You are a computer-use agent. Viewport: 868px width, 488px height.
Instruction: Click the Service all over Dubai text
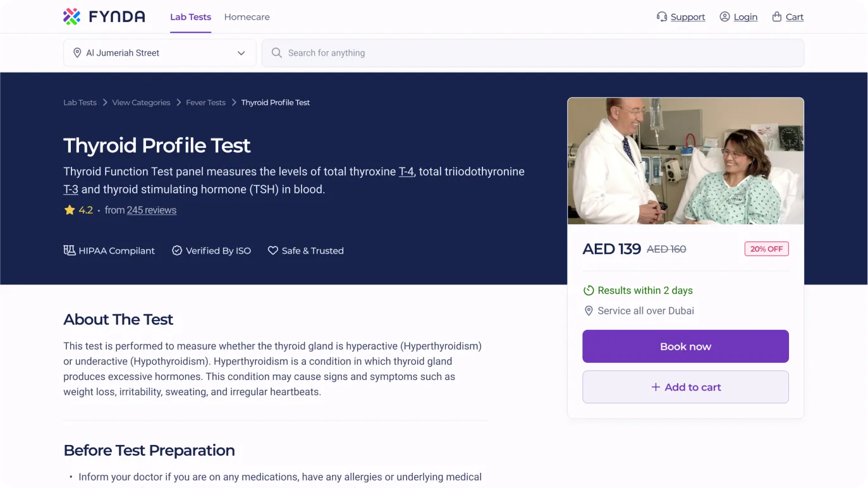pyautogui.click(x=646, y=311)
